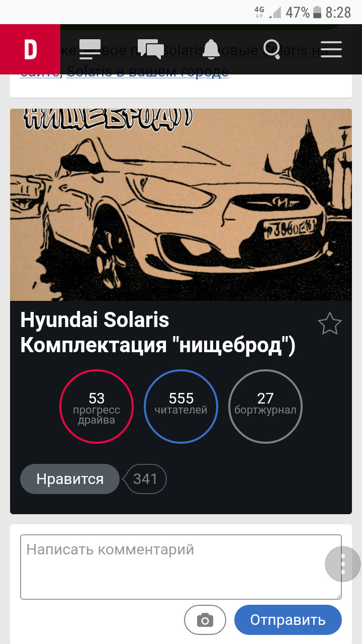
Task: View the 341 likes counter
Action: click(145, 479)
